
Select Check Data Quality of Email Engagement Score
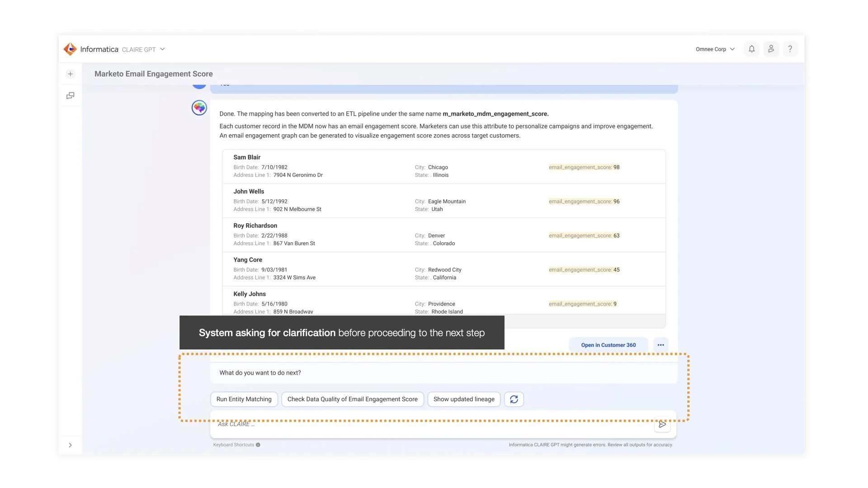click(352, 399)
